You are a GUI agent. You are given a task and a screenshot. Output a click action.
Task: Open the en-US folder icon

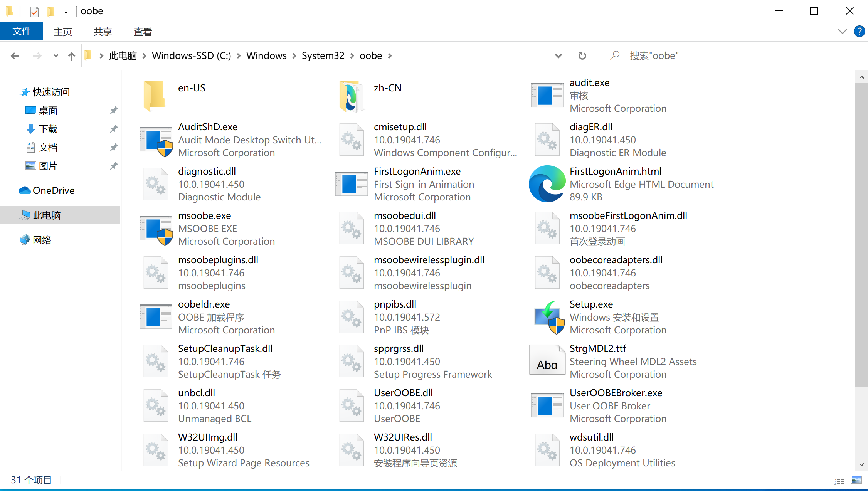pyautogui.click(x=155, y=95)
